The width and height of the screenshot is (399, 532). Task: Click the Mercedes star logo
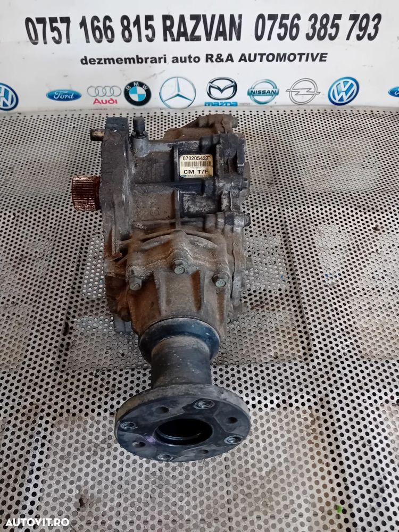178,93
